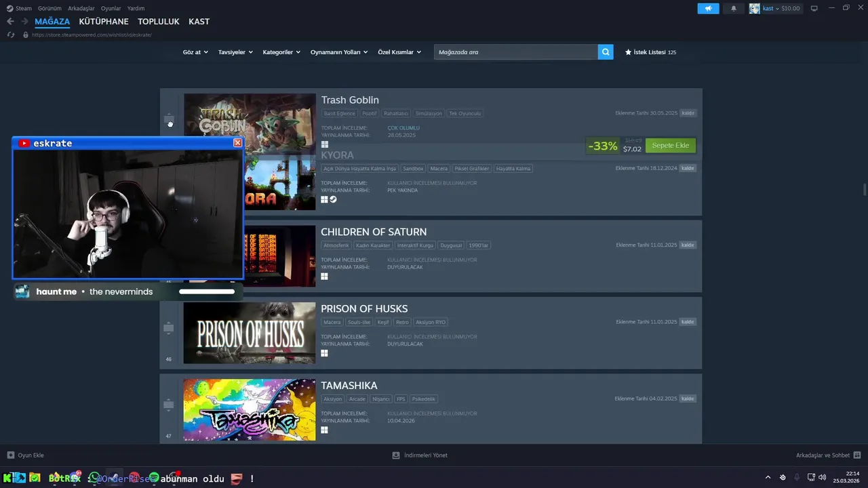Viewport: 868px width, 488px height.
Task: Expand the Kategoriler dropdown
Action: point(281,52)
